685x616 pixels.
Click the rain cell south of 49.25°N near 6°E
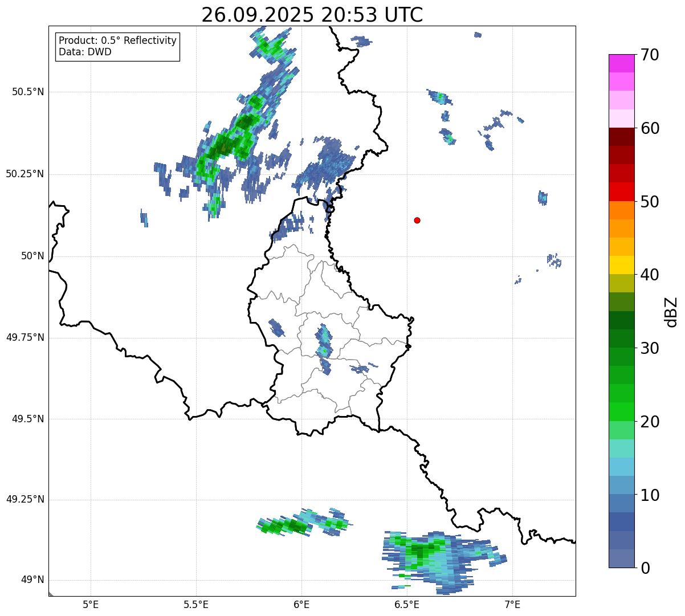pos(304,523)
